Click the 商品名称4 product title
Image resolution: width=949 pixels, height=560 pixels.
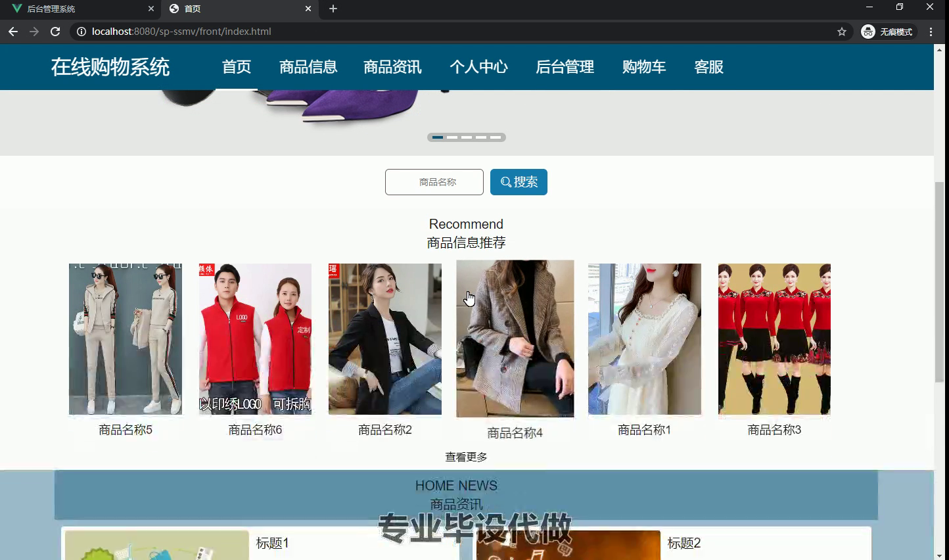click(515, 433)
